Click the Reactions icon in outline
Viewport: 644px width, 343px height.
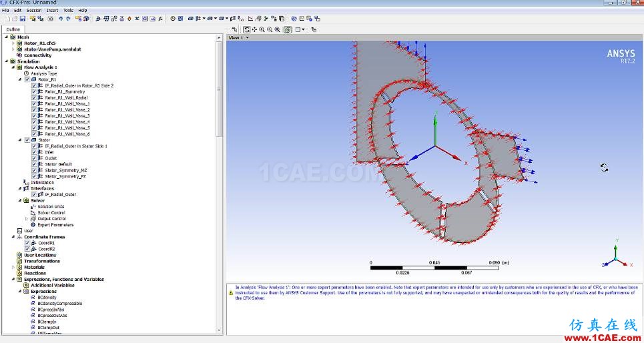19,273
